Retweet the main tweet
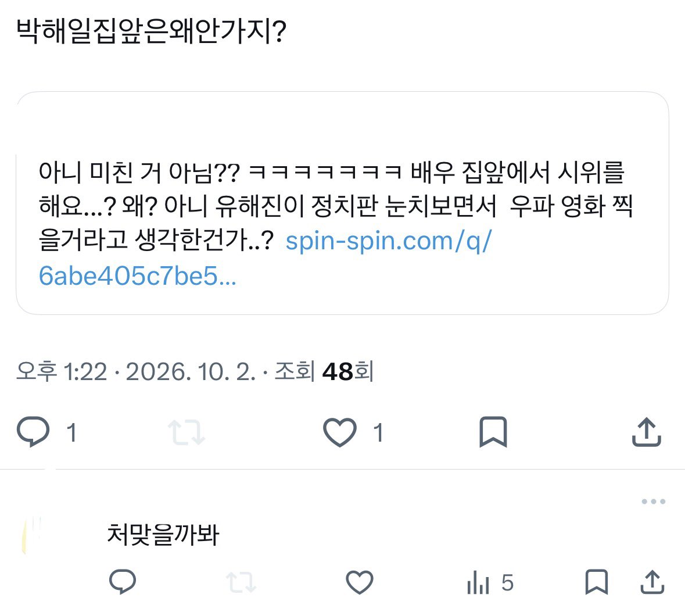 [187, 432]
